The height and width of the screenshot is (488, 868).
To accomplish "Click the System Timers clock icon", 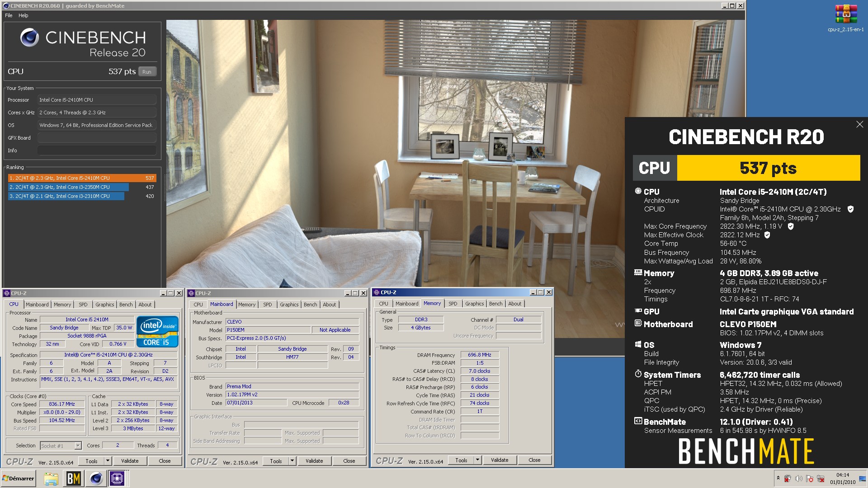I will (638, 374).
